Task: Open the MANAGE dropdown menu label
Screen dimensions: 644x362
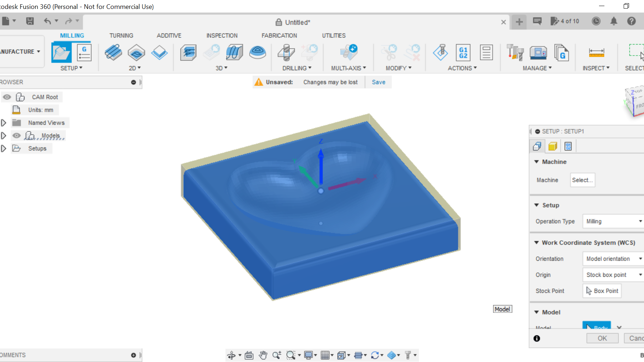Action: pos(537,68)
